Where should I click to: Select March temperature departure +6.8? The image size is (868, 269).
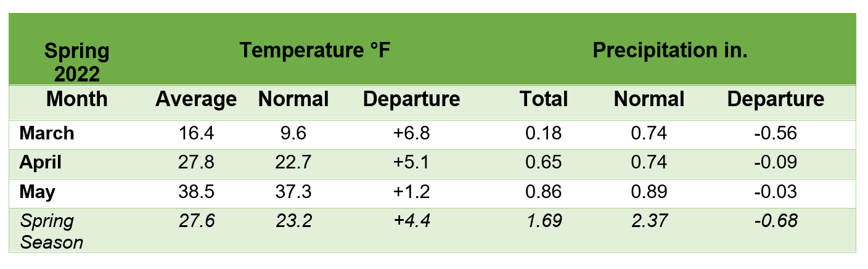pyautogui.click(x=411, y=133)
